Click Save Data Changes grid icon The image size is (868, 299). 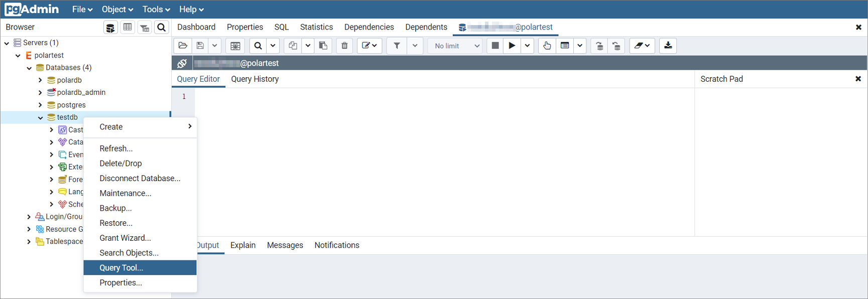(235, 46)
